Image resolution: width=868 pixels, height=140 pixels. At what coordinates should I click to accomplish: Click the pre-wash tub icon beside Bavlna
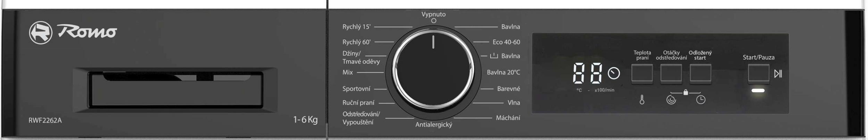(x=494, y=56)
